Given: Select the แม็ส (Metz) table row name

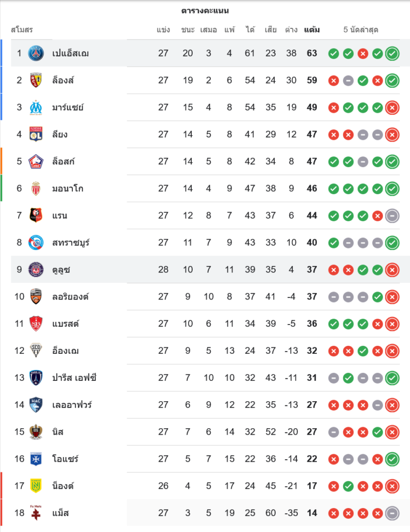Looking at the screenshot, I should [61, 513].
